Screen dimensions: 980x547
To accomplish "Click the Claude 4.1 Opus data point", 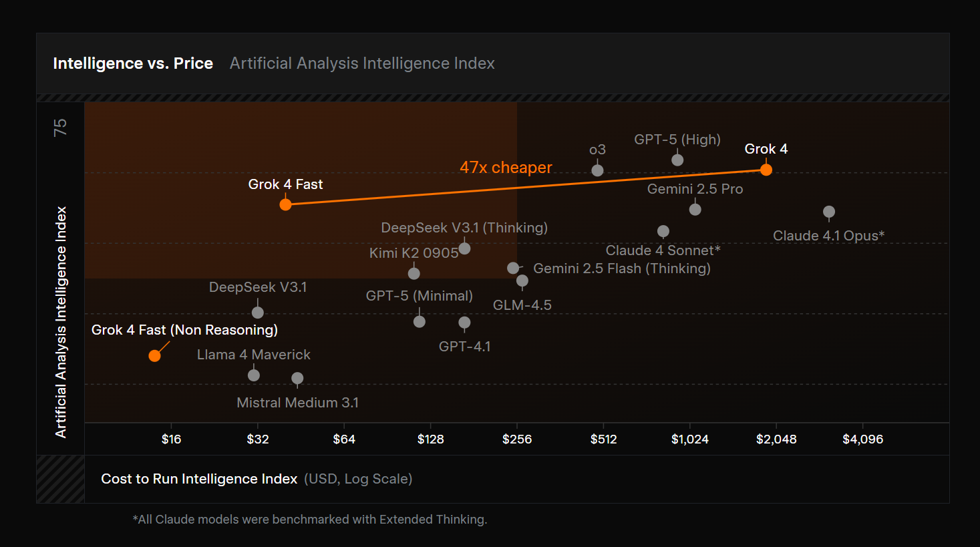I will pyautogui.click(x=829, y=212).
